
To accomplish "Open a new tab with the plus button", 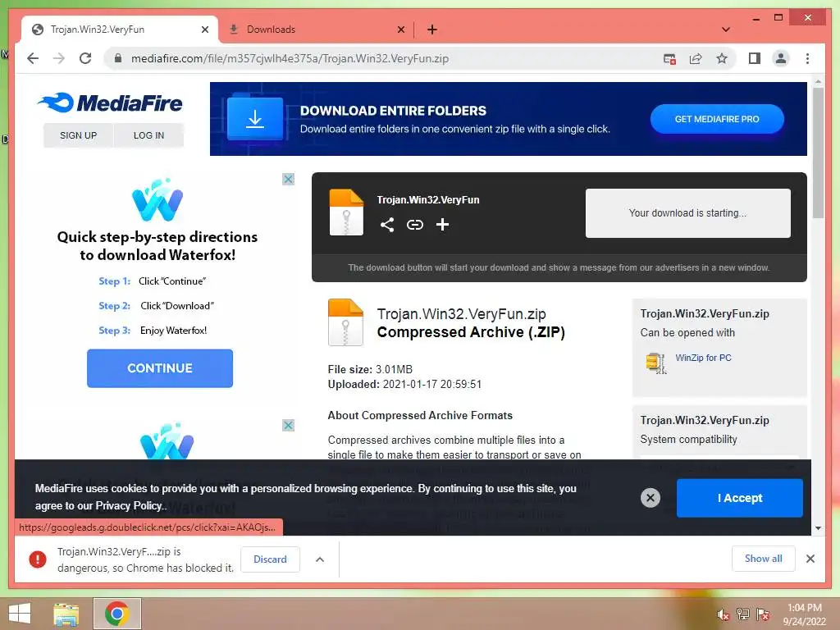I will tap(432, 30).
